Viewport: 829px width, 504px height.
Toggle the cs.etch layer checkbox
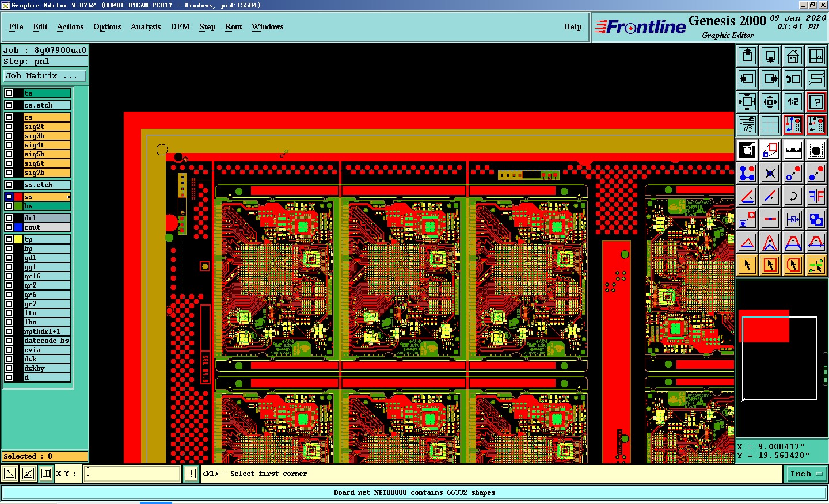9,105
